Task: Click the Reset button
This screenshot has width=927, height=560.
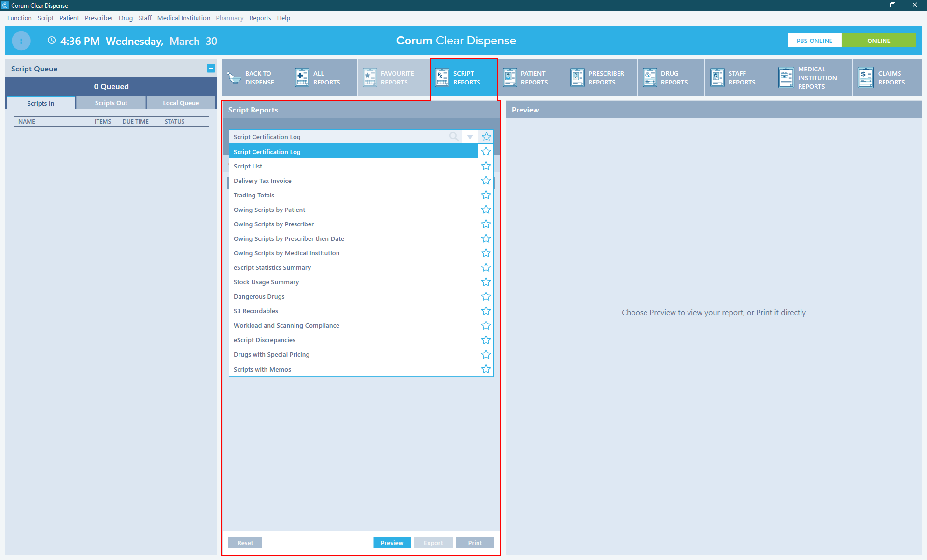Action: [245, 543]
